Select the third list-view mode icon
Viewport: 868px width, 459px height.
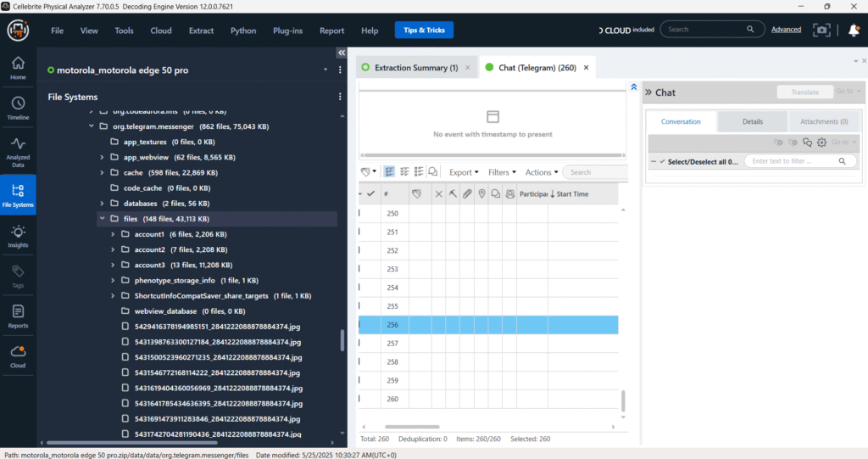[419, 172]
